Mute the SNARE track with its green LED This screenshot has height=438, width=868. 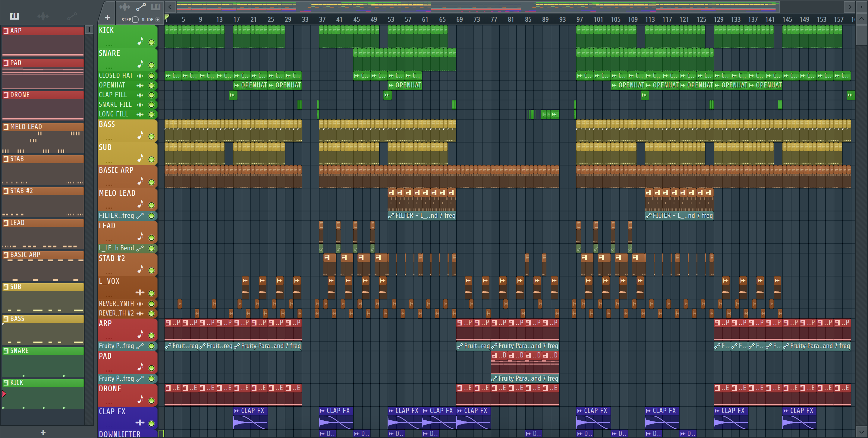[x=152, y=65]
